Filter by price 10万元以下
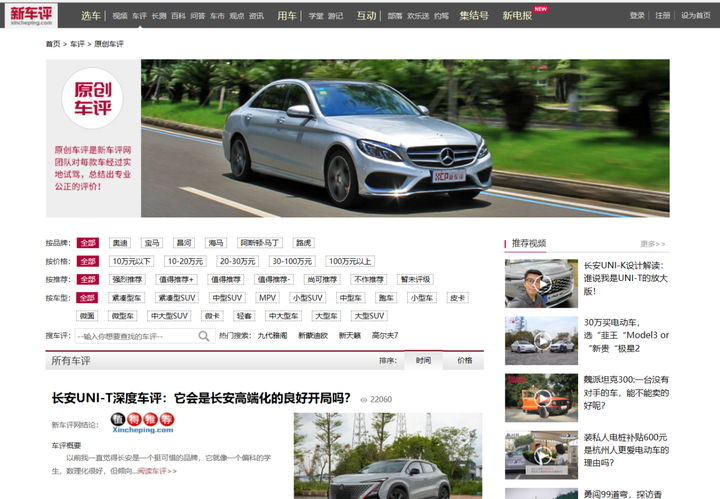 pos(131,261)
